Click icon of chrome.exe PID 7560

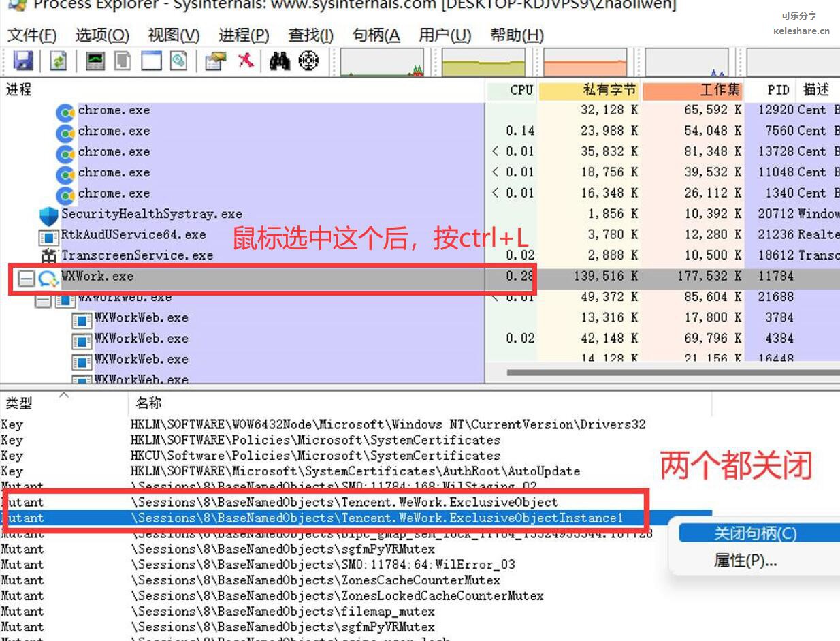coord(65,134)
